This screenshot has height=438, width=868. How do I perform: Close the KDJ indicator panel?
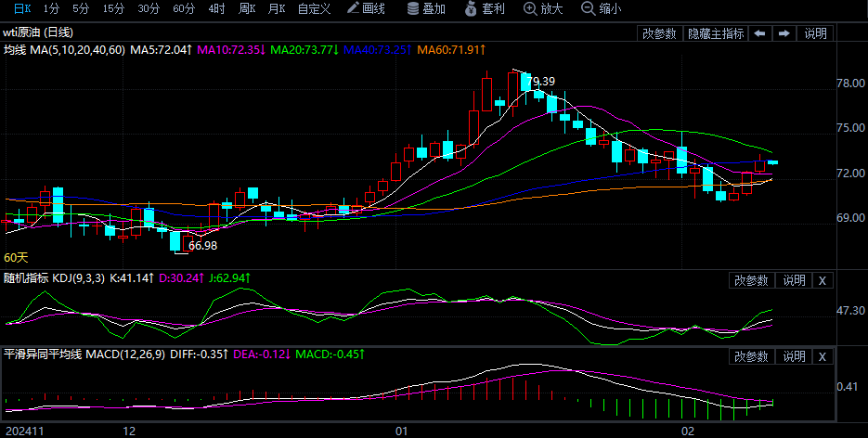(x=822, y=280)
